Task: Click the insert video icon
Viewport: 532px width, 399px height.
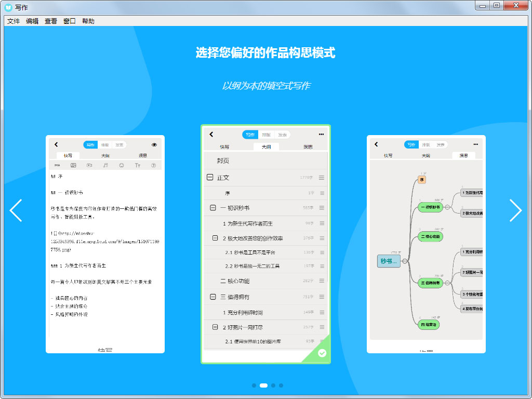Action: [89, 165]
